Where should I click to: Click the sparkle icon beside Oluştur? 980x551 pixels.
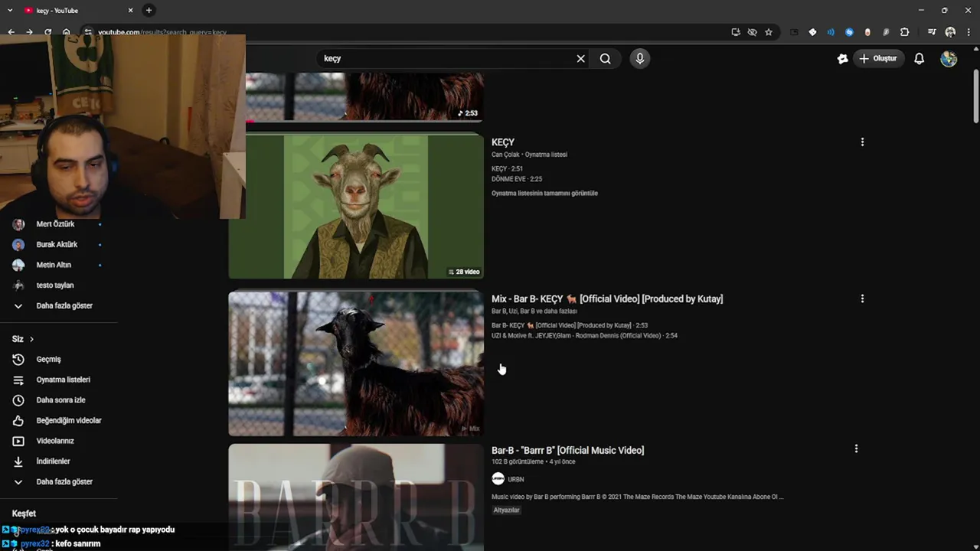[842, 58]
